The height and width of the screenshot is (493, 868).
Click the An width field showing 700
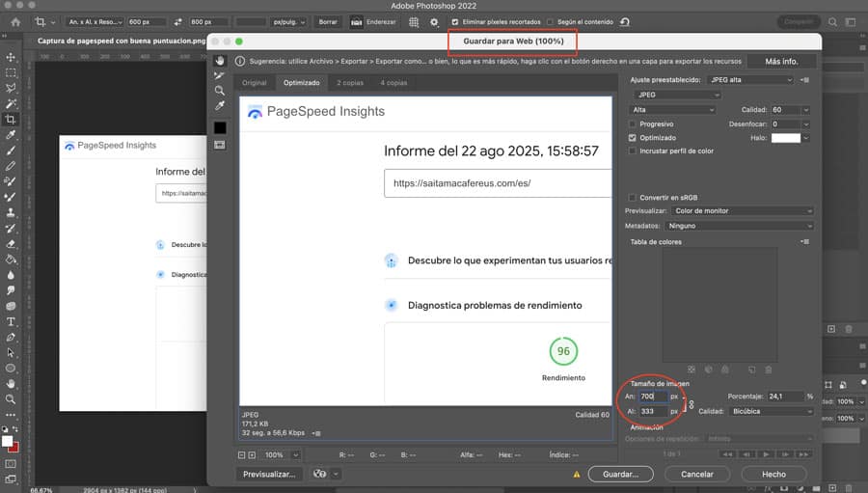point(653,397)
